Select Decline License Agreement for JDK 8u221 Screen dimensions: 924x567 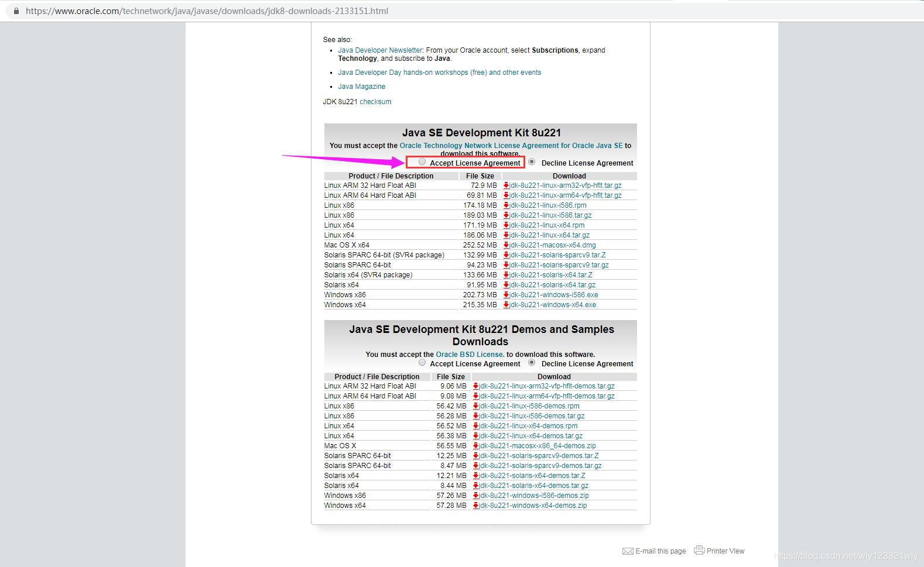532,162
